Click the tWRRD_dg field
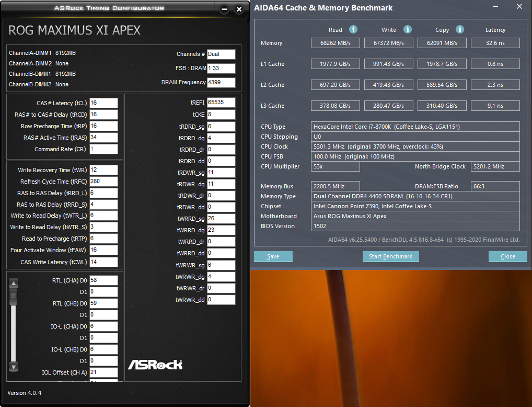 tap(221, 230)
